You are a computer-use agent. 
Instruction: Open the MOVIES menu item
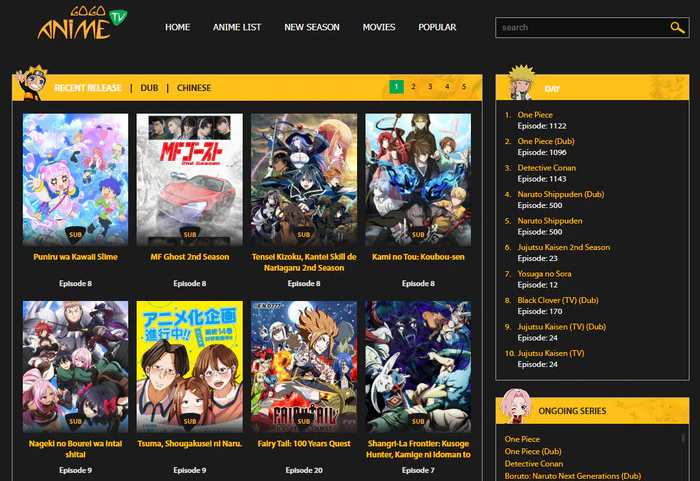coord(379,27)
